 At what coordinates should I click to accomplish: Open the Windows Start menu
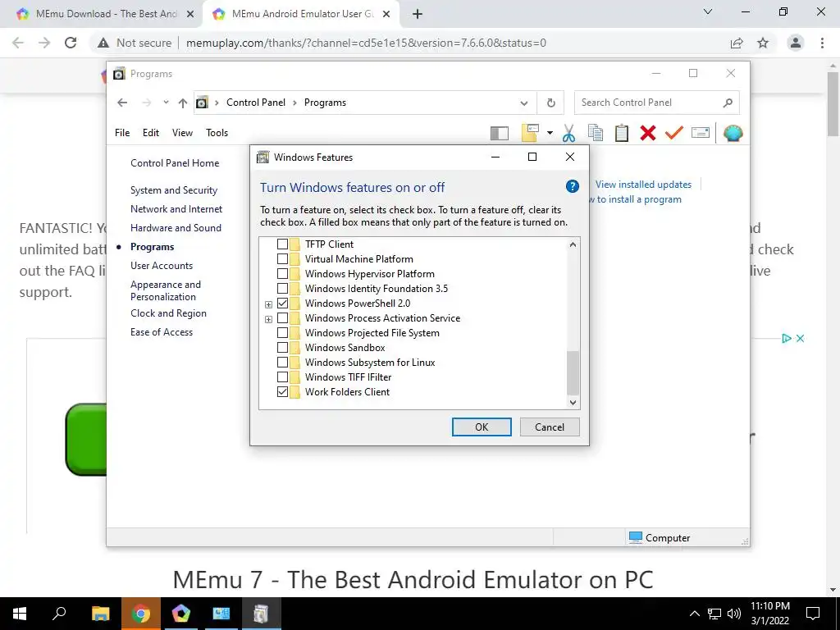click(20, 614)
